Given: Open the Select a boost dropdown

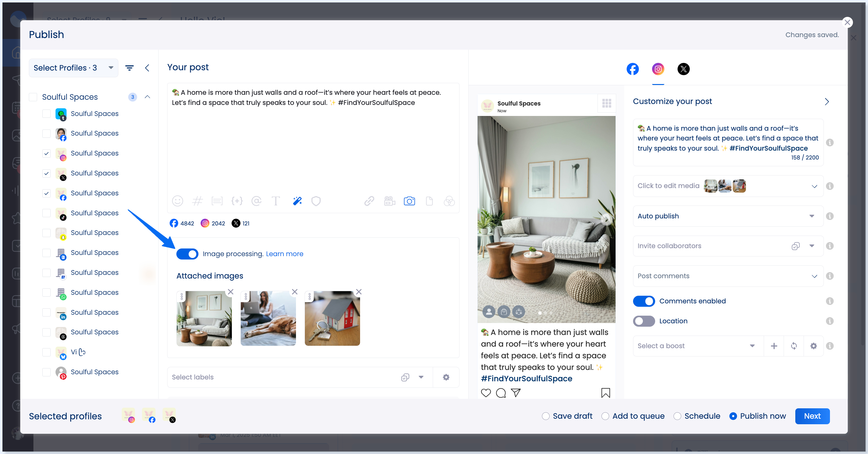Looking at the screenshot, I should pos(697,346).
